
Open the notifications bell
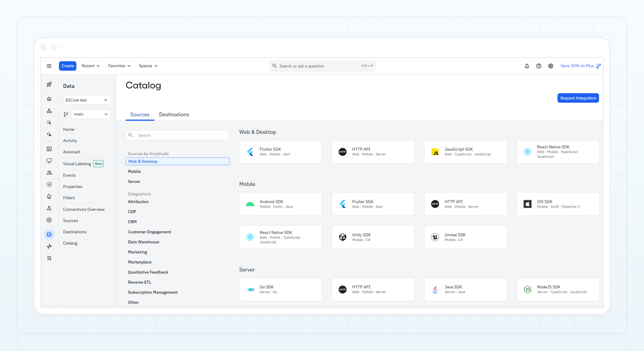pos(527,66)
